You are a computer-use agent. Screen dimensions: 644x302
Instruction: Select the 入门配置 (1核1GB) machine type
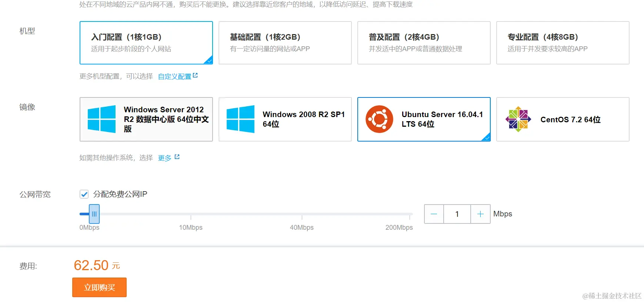pos(146,43)
